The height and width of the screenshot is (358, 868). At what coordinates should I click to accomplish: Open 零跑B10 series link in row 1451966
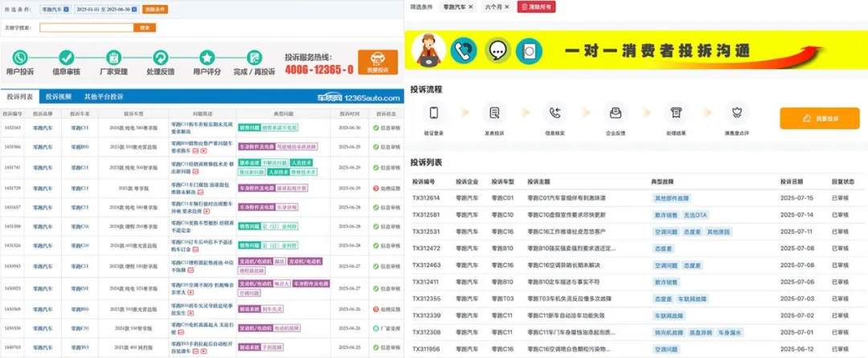coord(80,147)
